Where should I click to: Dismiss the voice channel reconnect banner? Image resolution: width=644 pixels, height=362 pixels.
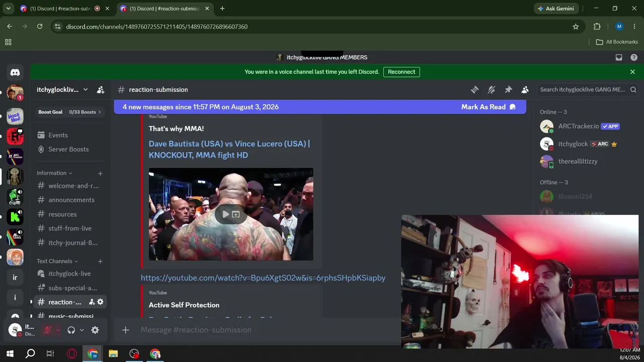[x=632, y=72]
